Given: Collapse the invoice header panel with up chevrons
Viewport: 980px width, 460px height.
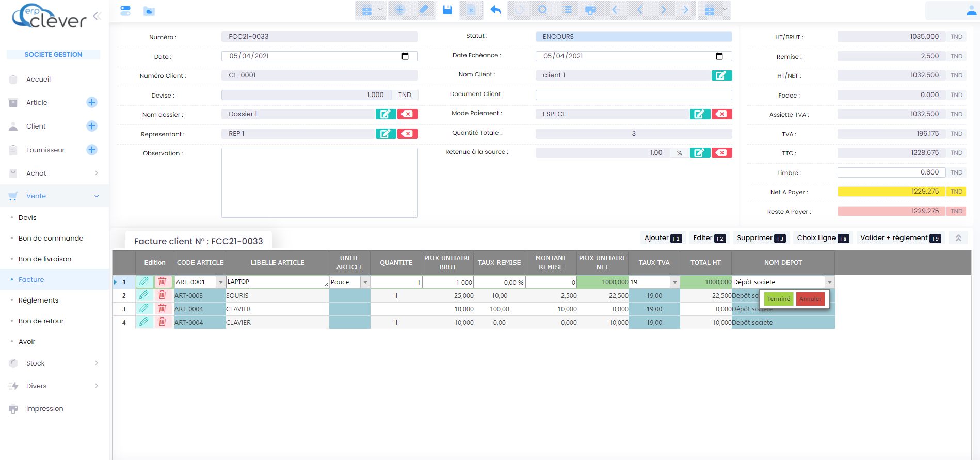Looking at the screenshot, I should click(958, 238).
